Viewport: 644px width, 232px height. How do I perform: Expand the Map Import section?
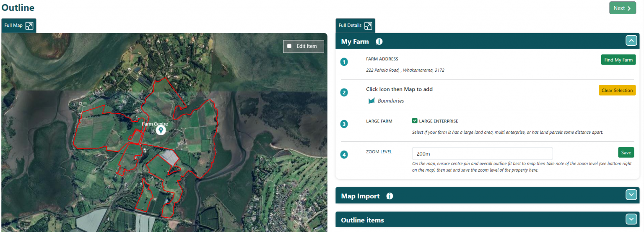tap(631, 195)
